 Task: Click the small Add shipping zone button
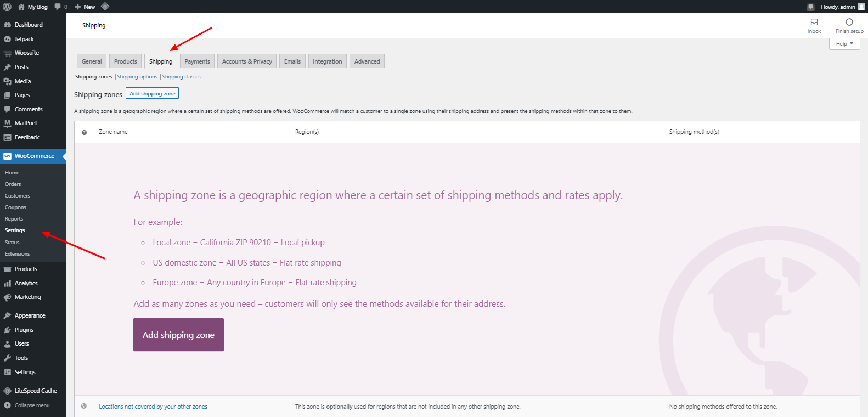coord(153,94)
